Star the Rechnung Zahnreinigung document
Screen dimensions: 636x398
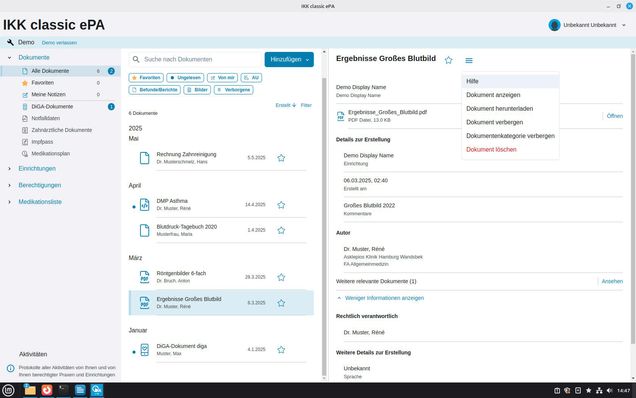pos(281,158)
